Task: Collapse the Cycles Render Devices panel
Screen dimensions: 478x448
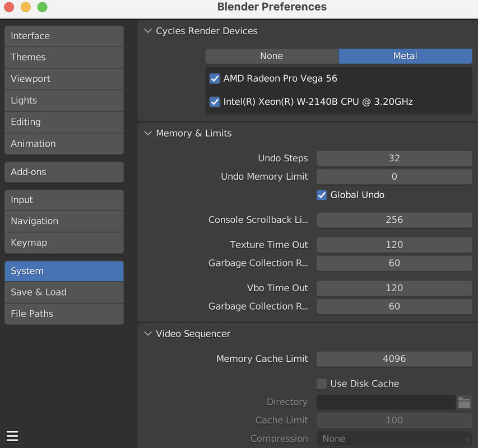Action: (148, 31)
